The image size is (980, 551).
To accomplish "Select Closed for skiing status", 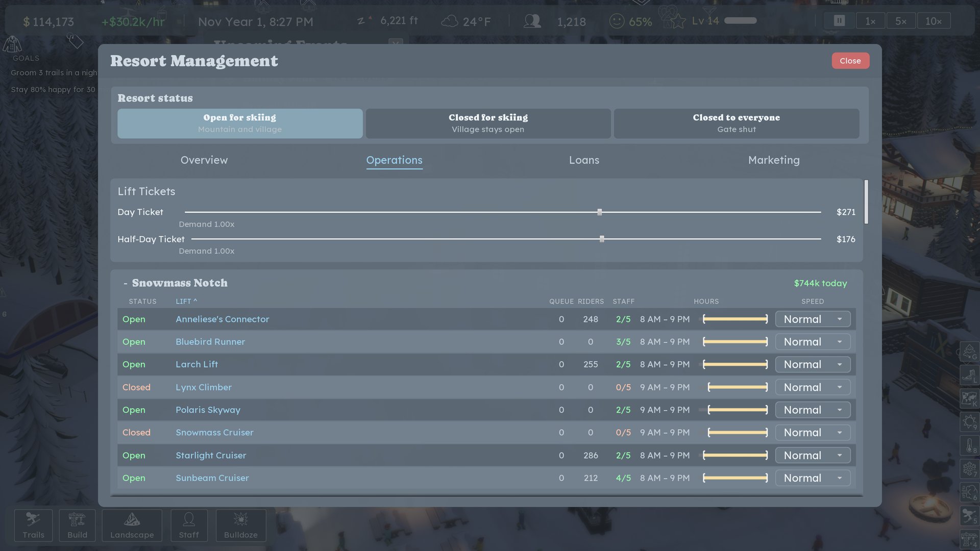I will pos(488,123).
